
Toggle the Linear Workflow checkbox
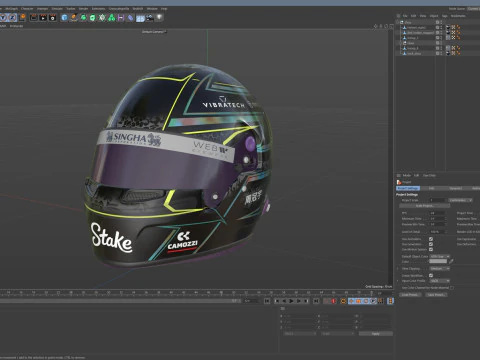tap(431, 275)
